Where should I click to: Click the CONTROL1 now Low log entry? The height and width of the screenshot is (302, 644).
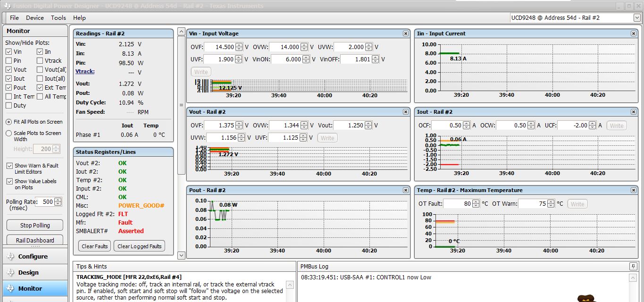[366, 277]
